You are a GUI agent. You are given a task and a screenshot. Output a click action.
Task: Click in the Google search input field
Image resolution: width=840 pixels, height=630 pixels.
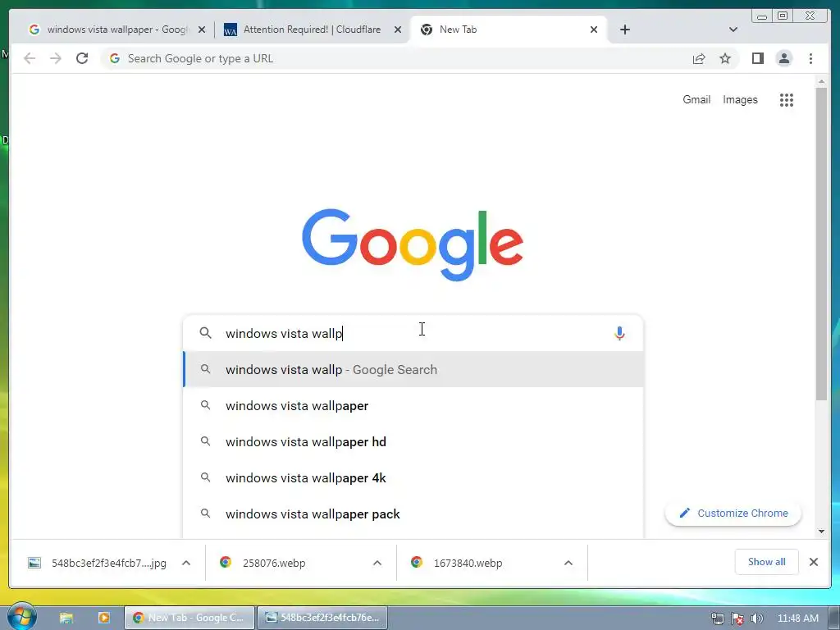413,333
